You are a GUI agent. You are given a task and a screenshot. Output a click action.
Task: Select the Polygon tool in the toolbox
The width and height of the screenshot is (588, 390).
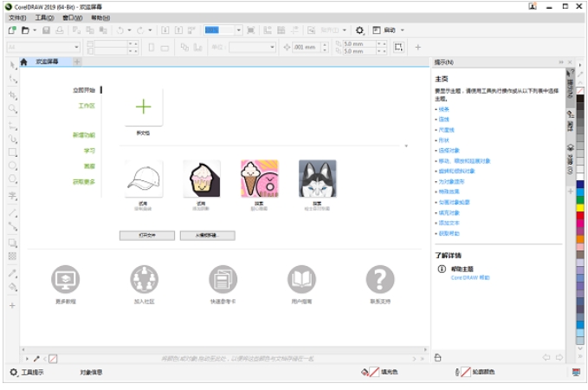tap(13, 179)
